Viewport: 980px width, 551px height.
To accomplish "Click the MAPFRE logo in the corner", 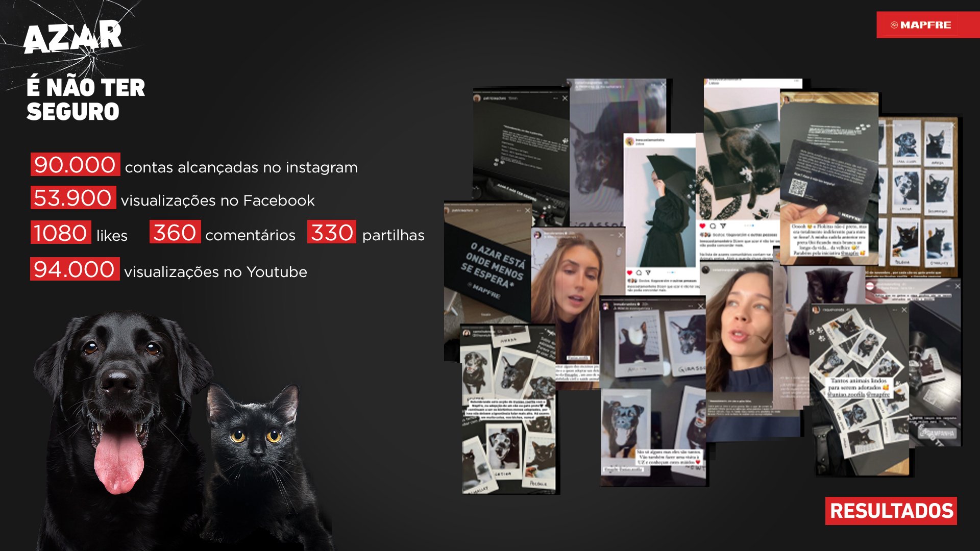I will click(x=921, y=25).
